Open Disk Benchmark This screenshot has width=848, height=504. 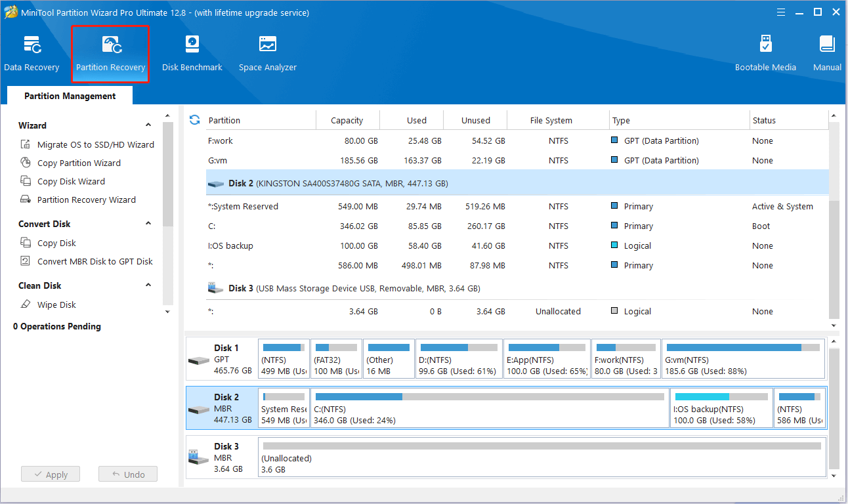click(192, 54)
